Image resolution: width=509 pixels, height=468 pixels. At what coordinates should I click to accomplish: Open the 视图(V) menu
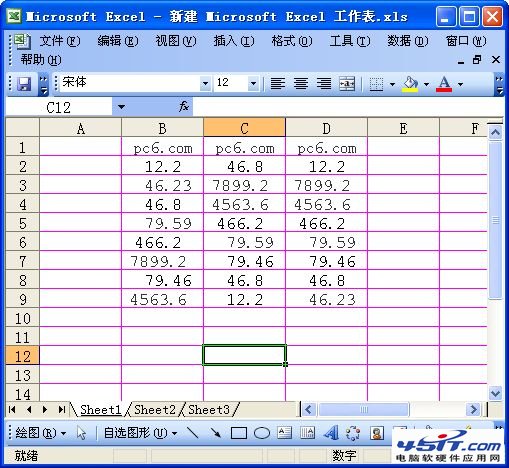pyautogui.click(x=176, y=41)
